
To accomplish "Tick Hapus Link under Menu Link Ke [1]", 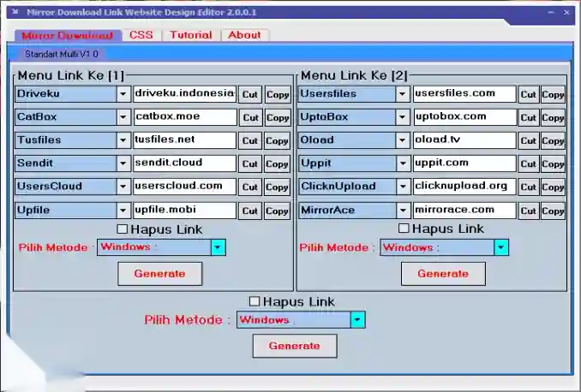I will pyautogui.click(x=123, y=229).
